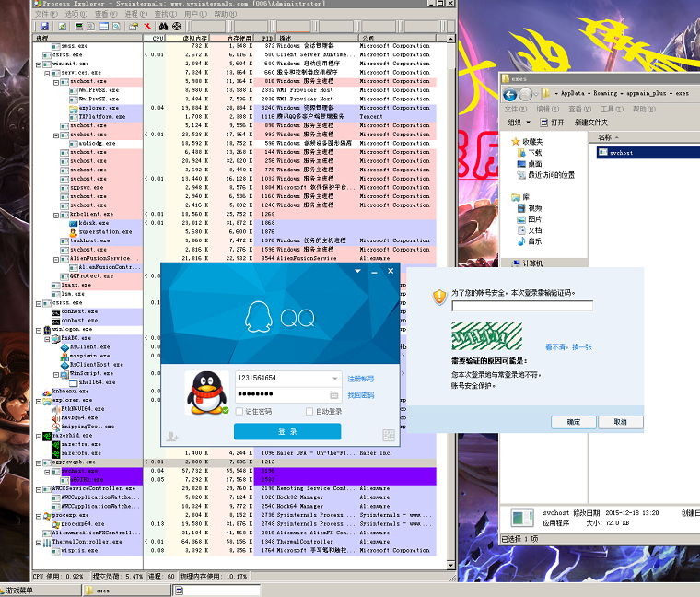Screen dimensions: 700x597
Task: Click the 找回密码 recover password link
Action: (x=361, y=395)
